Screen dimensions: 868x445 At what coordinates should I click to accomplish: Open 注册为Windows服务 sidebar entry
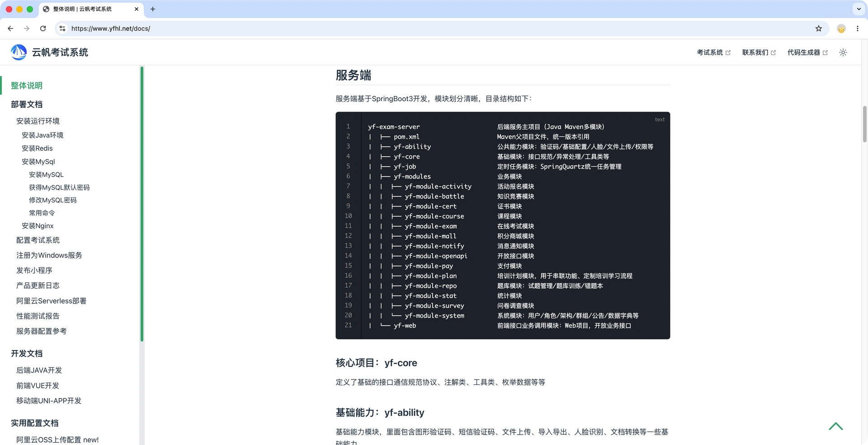point(49,255)
